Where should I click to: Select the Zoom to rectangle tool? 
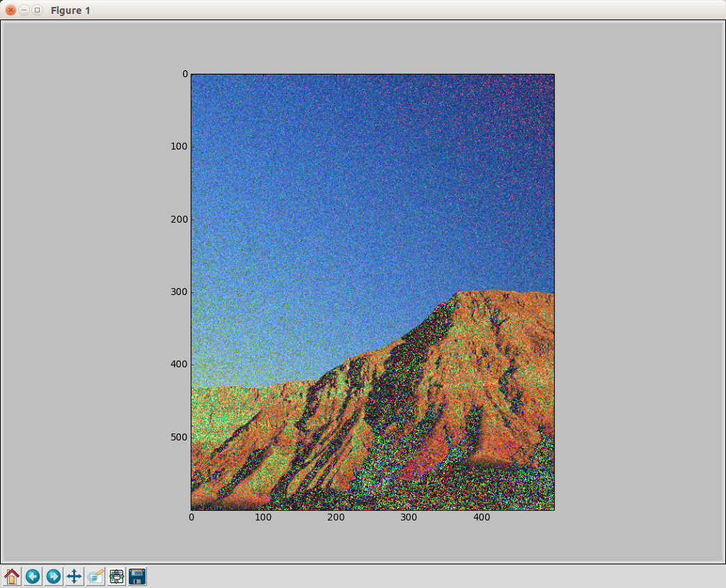click(95, 576)
